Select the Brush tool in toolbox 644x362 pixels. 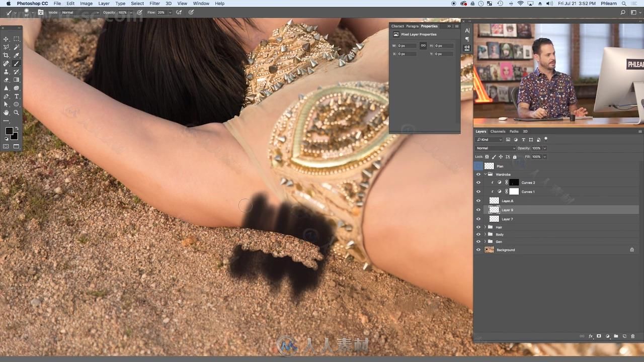17,64
